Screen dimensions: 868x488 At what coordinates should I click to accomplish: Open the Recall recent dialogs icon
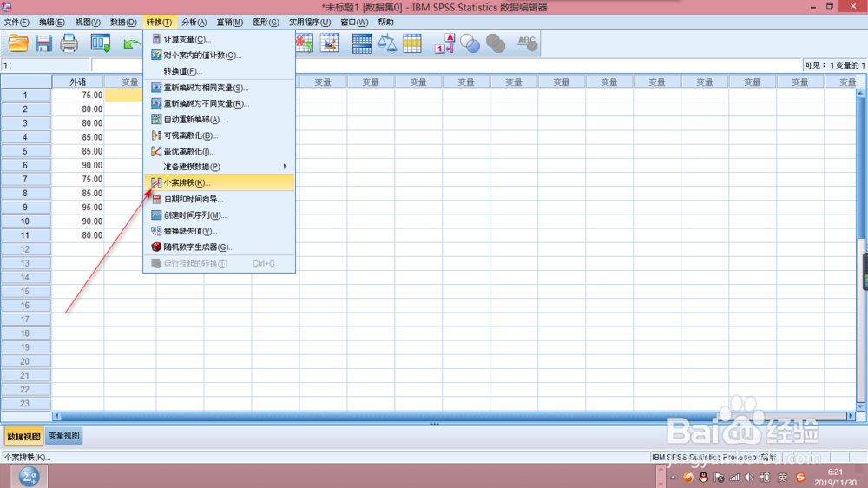coord(101,43)
